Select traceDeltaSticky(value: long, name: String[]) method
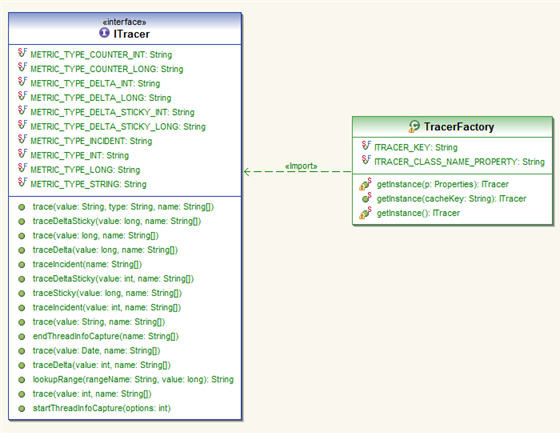560x433 pixels. pyautogui.click(x=117, y=221)
